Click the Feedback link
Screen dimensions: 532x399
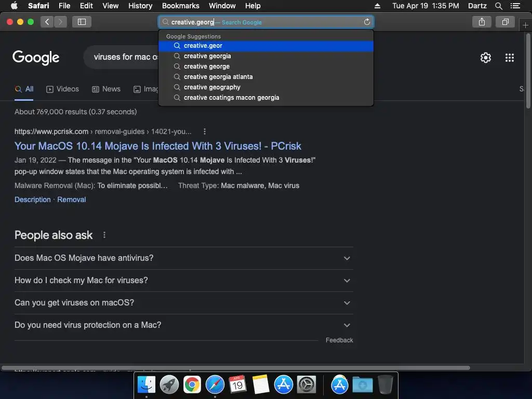point(339,340)
